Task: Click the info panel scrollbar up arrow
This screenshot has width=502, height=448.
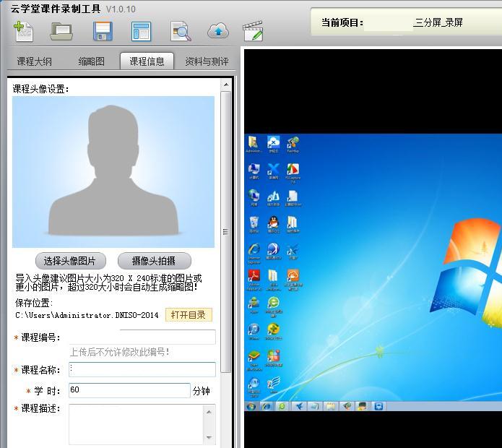Action: pyautogui.click(x=226, y=85)
